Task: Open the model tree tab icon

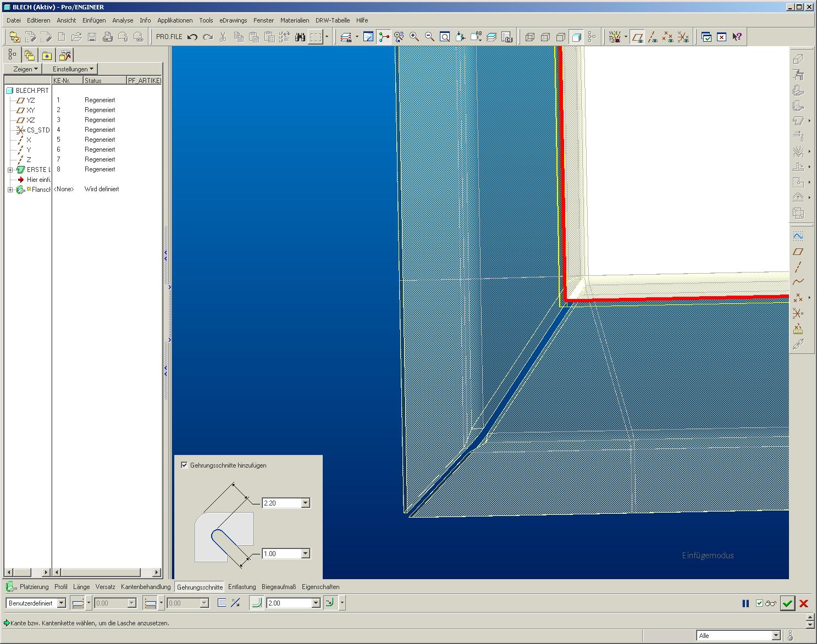Action: click(12, 55)
